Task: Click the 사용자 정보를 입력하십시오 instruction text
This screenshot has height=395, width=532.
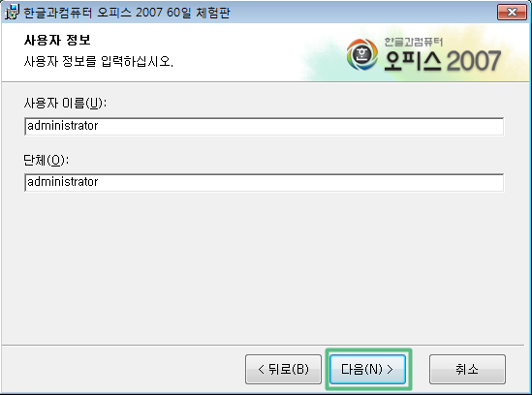Action: tap(99, 61)
